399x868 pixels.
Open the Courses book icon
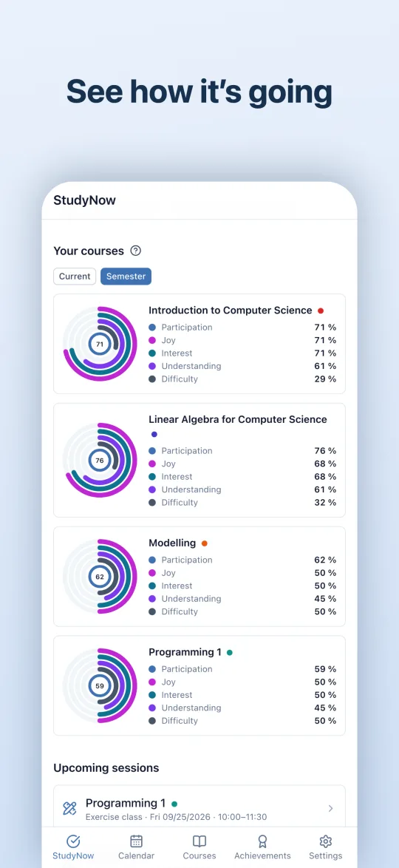coord(199,841)
